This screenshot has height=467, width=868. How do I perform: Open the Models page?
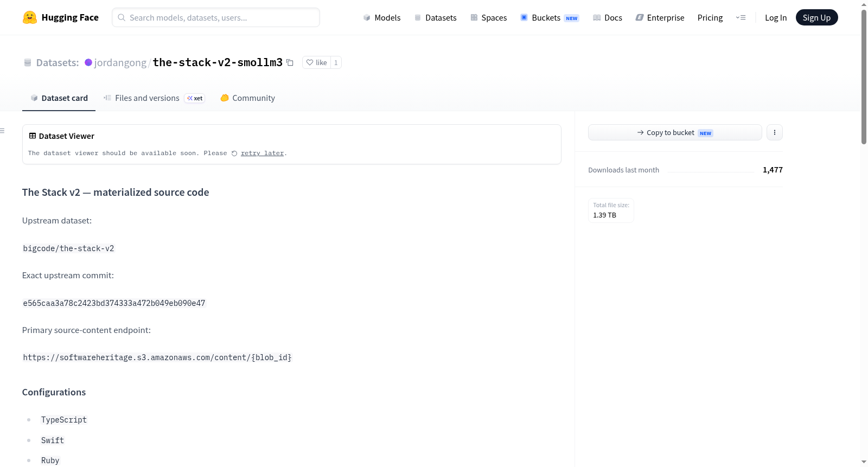click(382, 17)
